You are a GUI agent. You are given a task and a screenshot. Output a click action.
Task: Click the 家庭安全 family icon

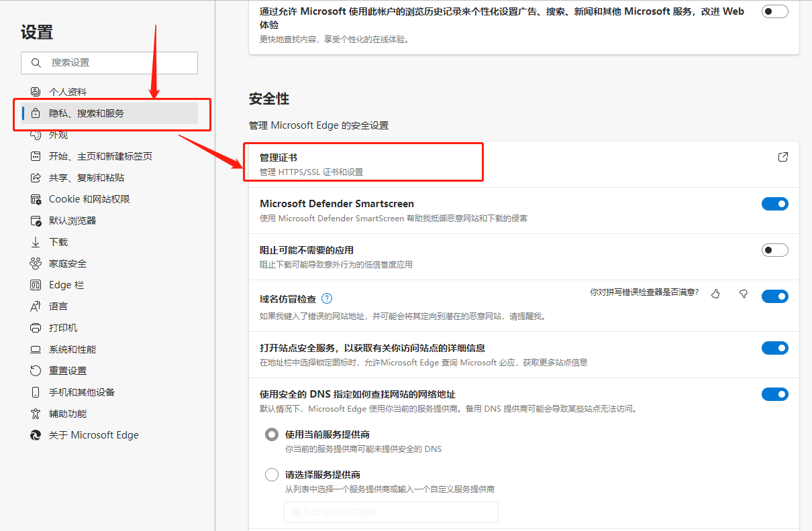(x=36, y=263)
